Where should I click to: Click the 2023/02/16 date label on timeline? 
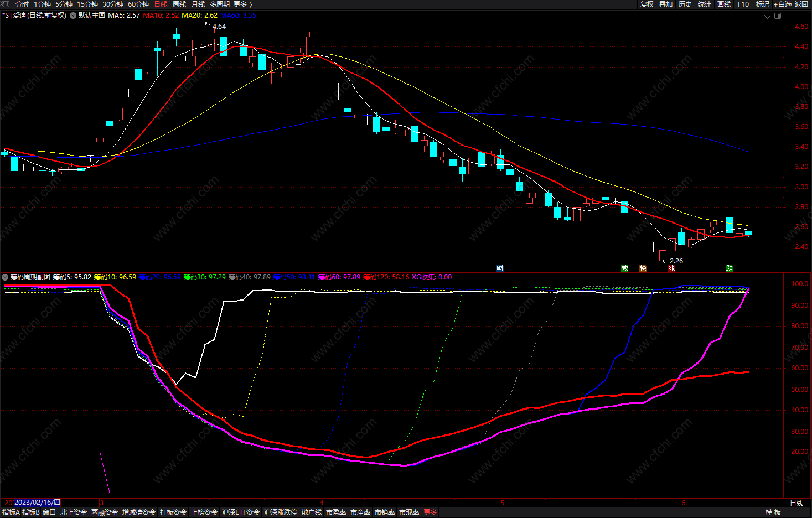[37, 503]
